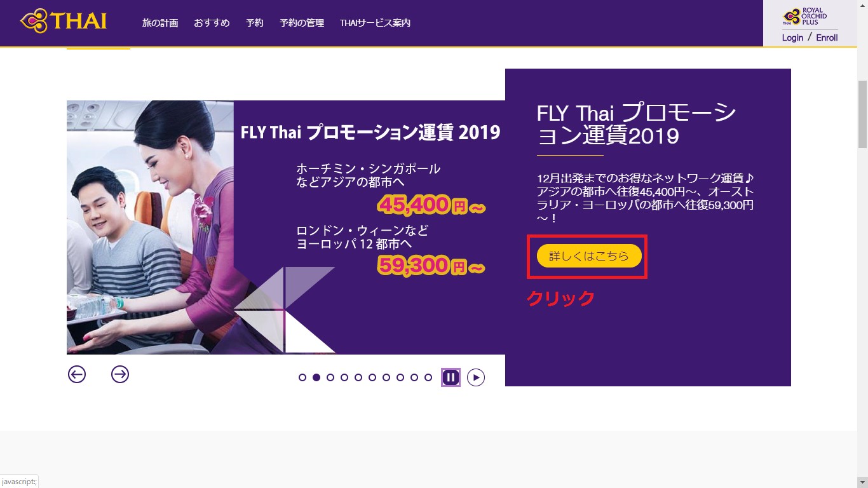
Task: Select the third carousel dot indicator
Action: [330, 377]
